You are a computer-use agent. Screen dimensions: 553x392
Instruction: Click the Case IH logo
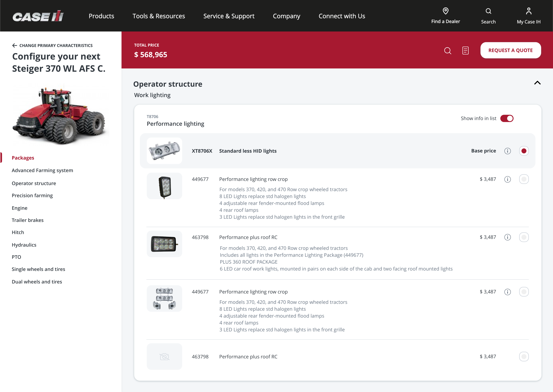pyautogui.click(x=38, y=16)
